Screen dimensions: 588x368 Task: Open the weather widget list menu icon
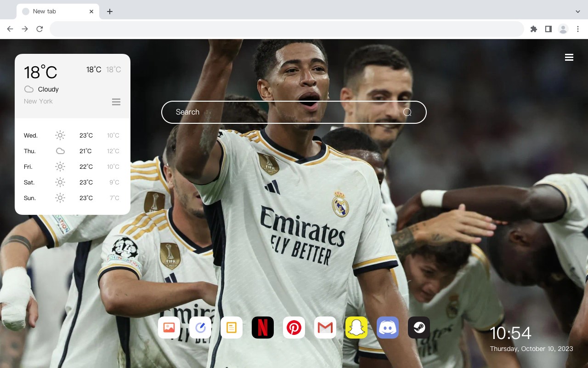point(116,102)
